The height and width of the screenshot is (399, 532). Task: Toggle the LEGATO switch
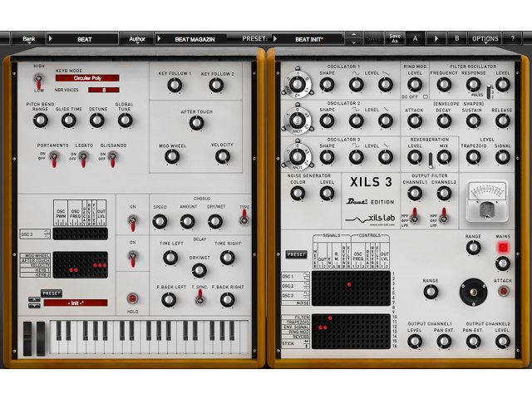pyautogui.click(x=83, y=159)
